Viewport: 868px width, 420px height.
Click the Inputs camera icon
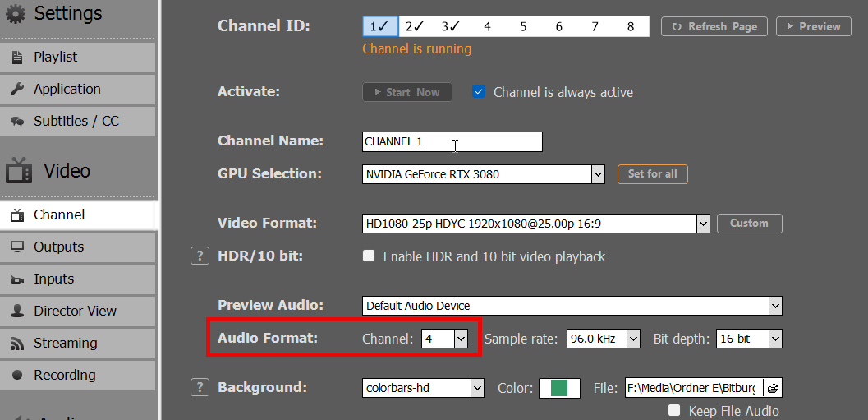(x=18, y=279)
